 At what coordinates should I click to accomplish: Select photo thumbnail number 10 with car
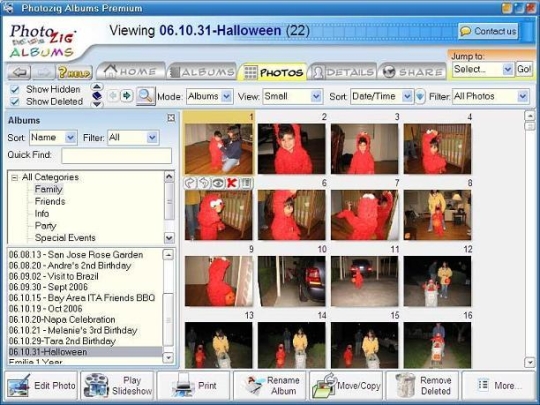[x=291, y=281]
